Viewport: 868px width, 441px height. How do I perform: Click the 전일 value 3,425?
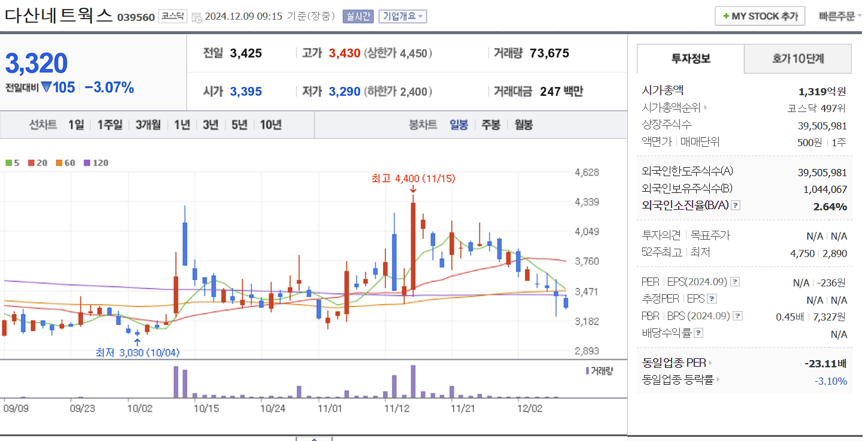click(246, 53)
